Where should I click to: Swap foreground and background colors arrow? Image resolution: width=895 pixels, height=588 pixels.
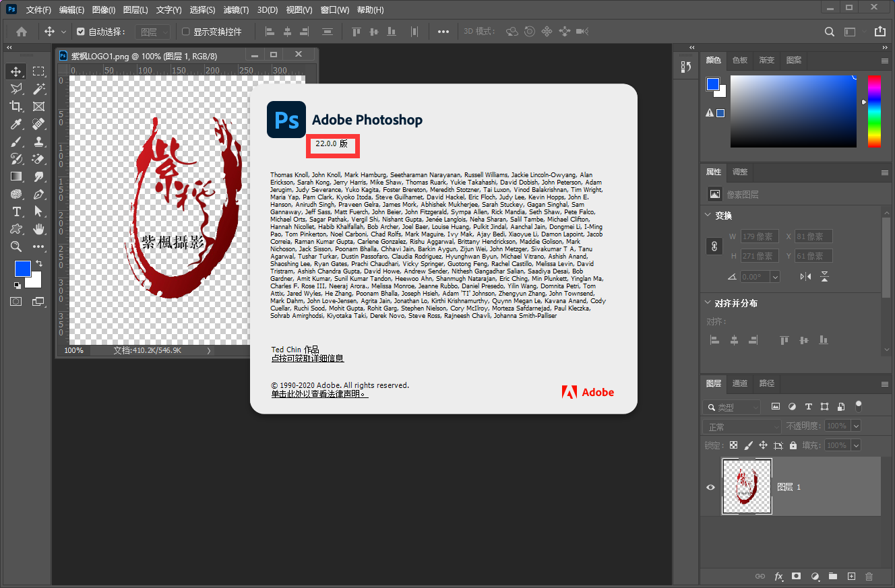click(39, 263)
